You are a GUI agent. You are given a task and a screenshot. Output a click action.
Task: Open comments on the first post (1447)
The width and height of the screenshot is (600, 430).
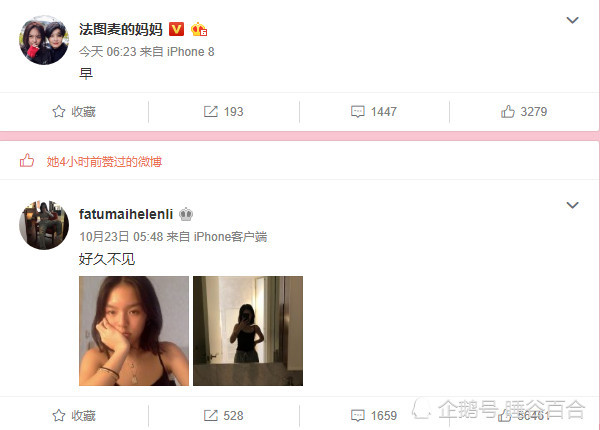click(374, 112)
